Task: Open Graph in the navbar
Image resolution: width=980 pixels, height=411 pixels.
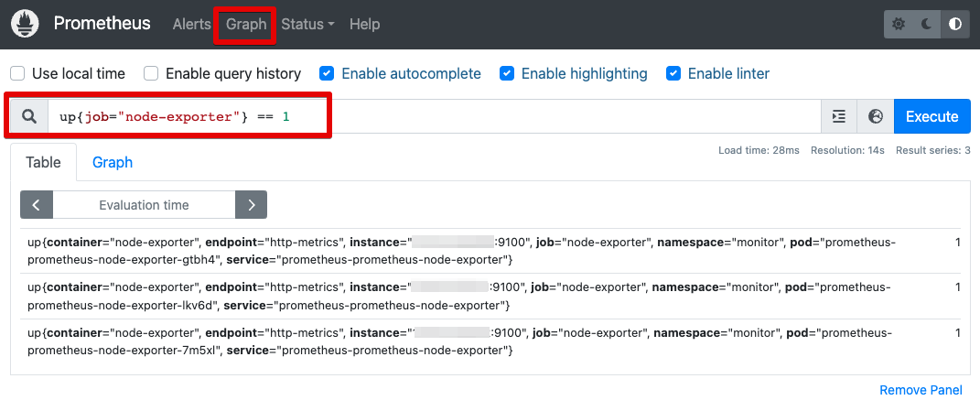Action: [246, 24]
